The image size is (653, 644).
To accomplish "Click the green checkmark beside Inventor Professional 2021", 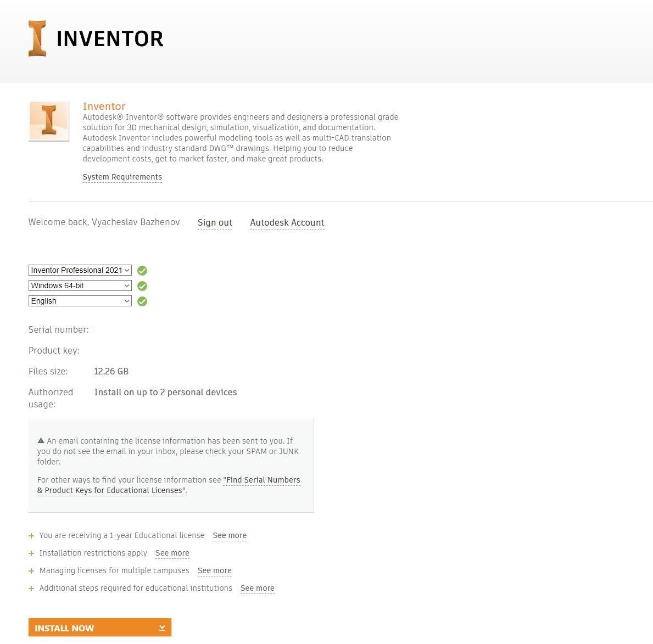I will point(142,271).
